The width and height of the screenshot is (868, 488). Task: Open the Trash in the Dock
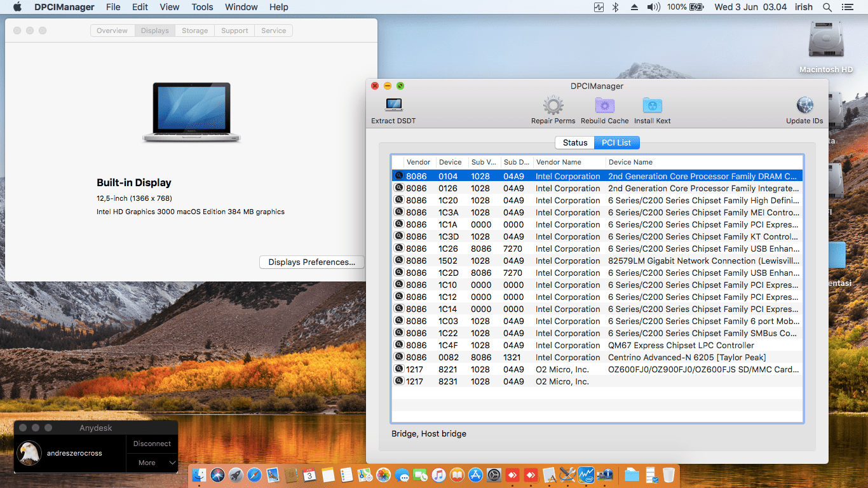coord(668,475)
